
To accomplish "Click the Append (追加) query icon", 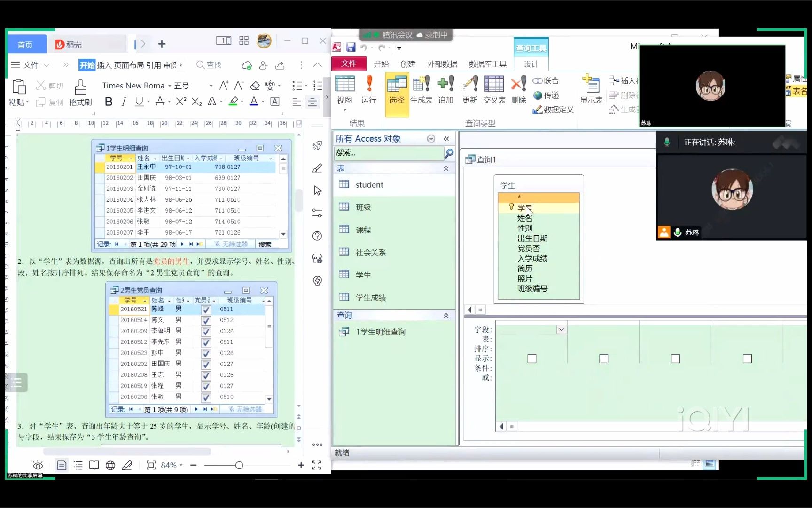I will click(x=445, y=90).
